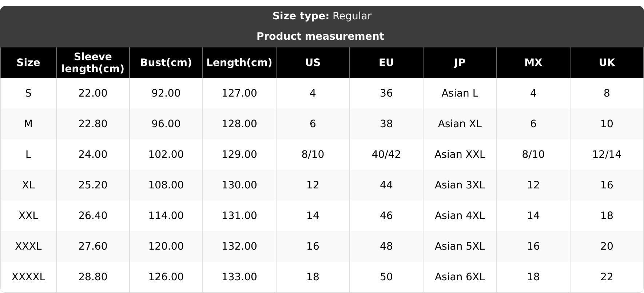
Task: Select the 22.80 sleeve length cell
Action: click(x=93, y=124)
